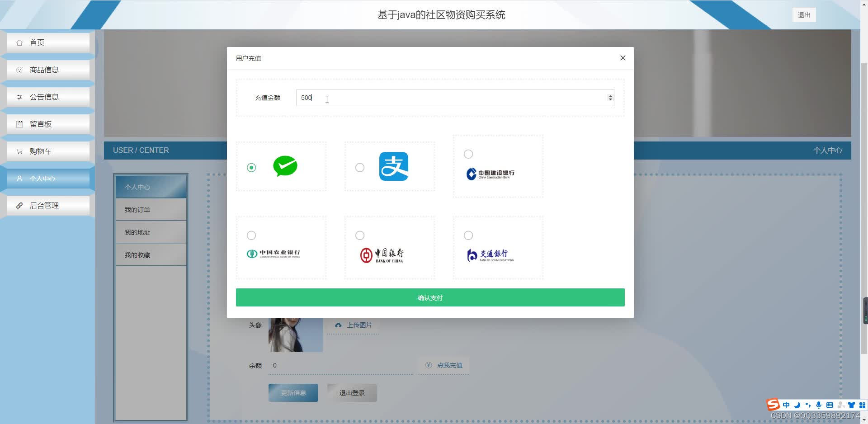Screen dimensions: 868x424
Task: Click the person icon beside 个人中心
Action: click(19, 178)
